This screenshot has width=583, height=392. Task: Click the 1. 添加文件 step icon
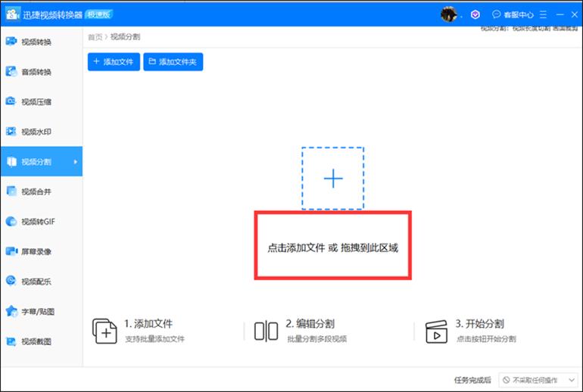tap(104, 331)
